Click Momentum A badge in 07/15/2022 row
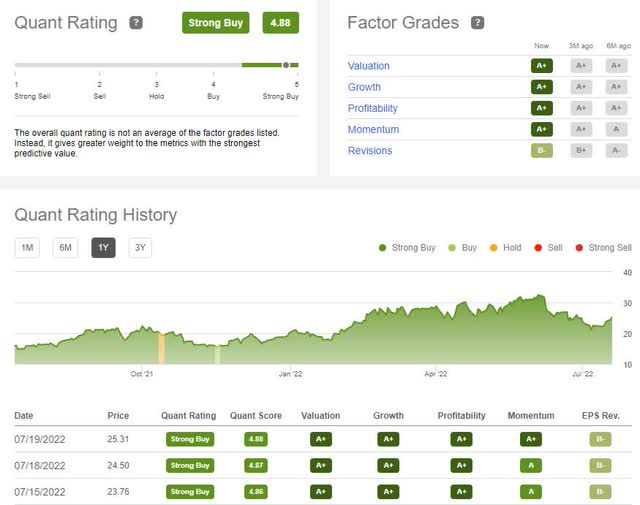640x505 pixels. click(x=531, y=492)
